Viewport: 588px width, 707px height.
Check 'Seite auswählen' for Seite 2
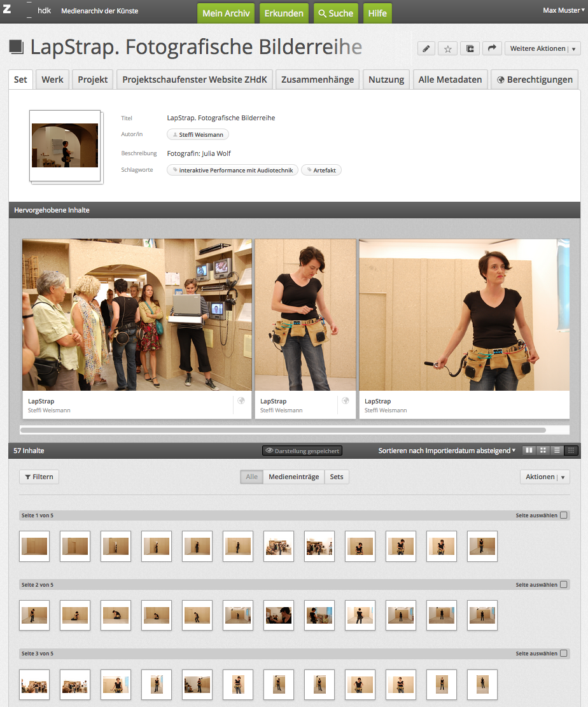[x=563, y=584]
